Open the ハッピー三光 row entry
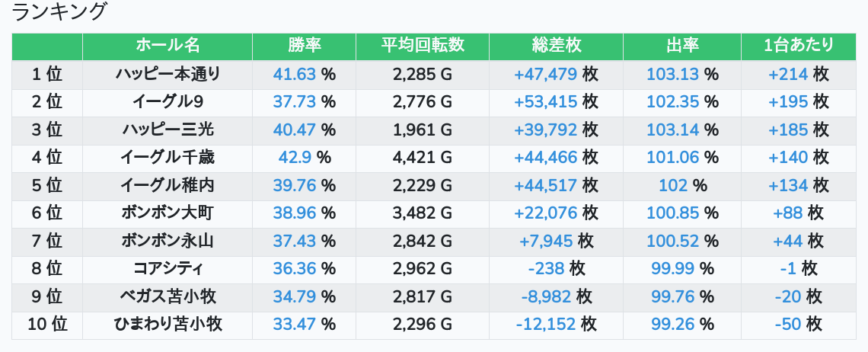Image resolution: width=868 pixels, height=352 pixels. point(168,130)
